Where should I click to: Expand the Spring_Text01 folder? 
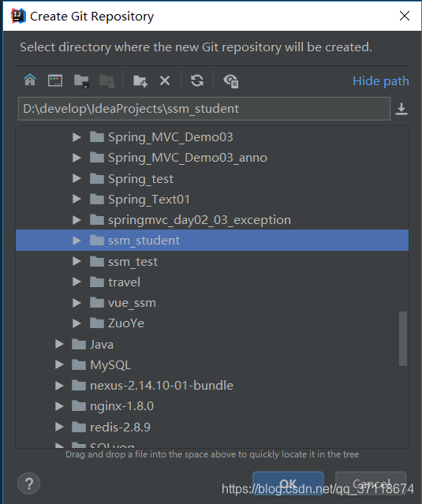click(77, 199)
